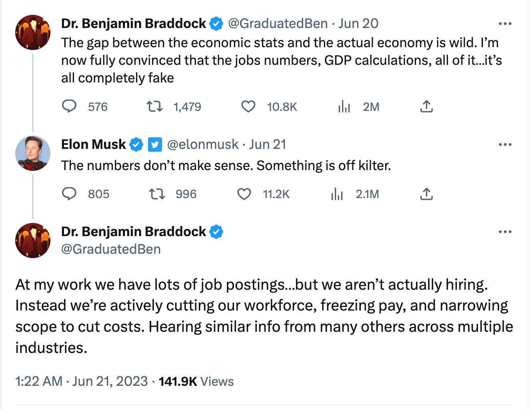Click Braddock's avatar on the main tweet

[33, 241]
